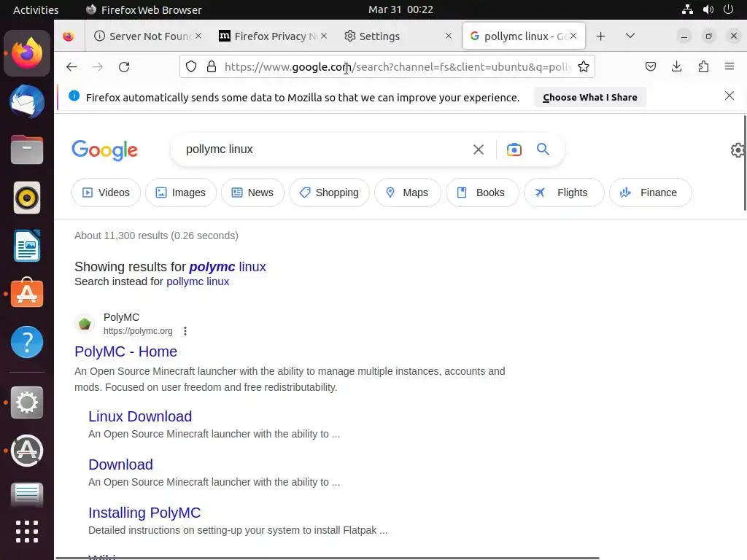Open tracking protection shield icon

pos(191,66)
